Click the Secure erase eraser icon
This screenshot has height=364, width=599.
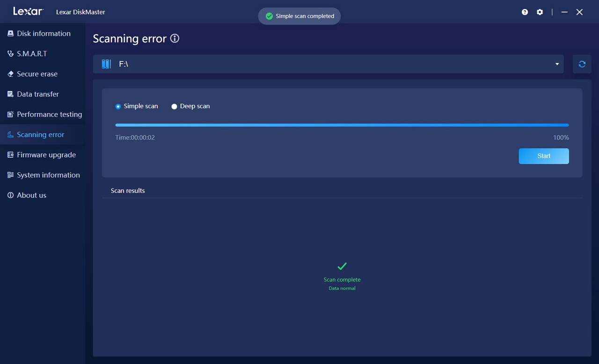pyautogui.click(x=10, y=74)
